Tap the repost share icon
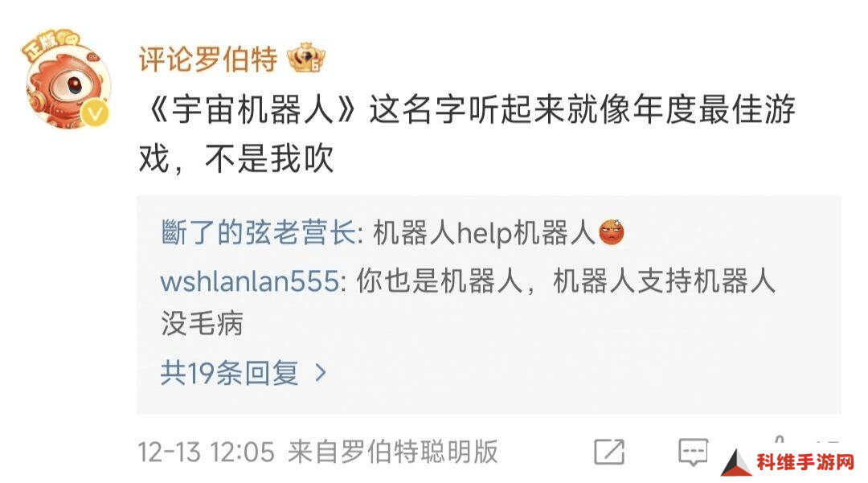This screenshot has height=483, width=868. click(x=609, y=452)
